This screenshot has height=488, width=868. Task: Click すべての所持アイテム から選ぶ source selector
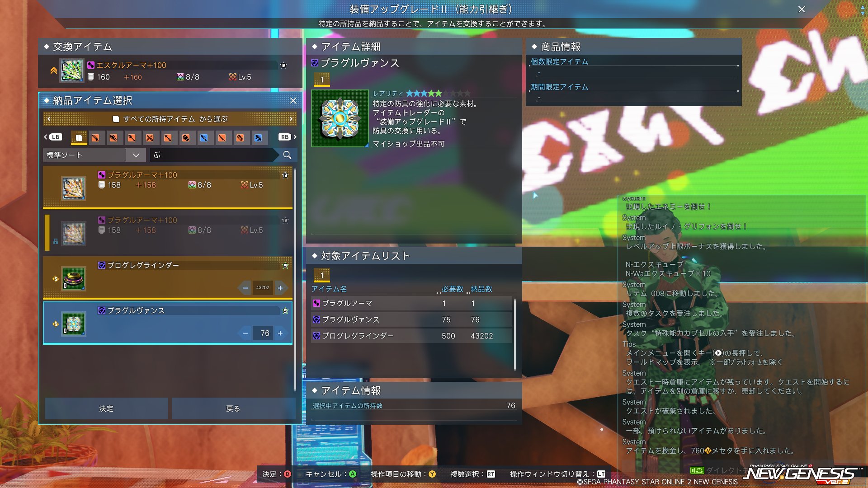coord(170,119)
